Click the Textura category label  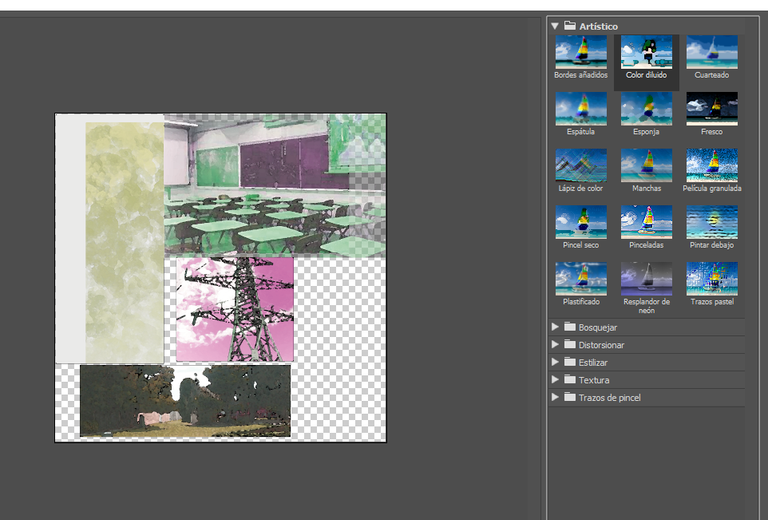point(594,380)
